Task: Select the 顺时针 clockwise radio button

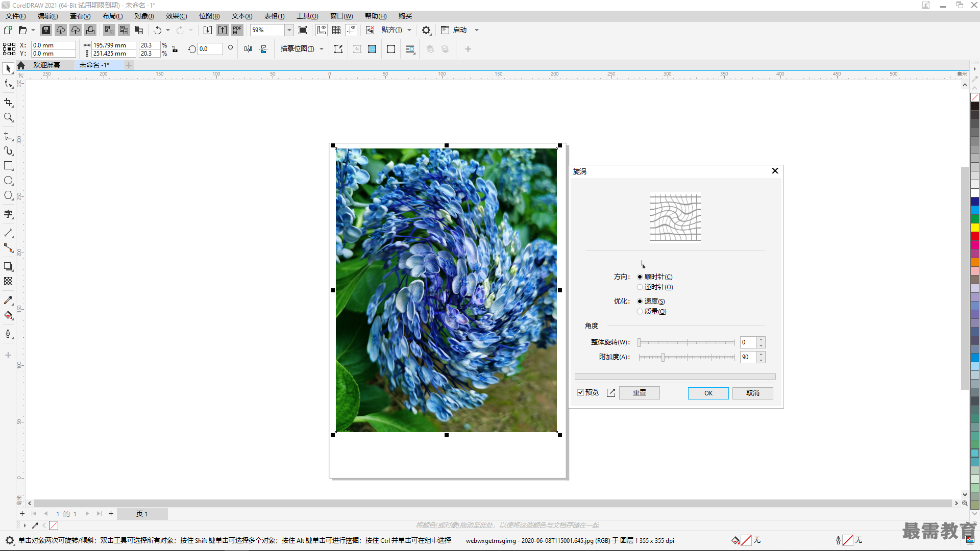Action: (640, 277)
